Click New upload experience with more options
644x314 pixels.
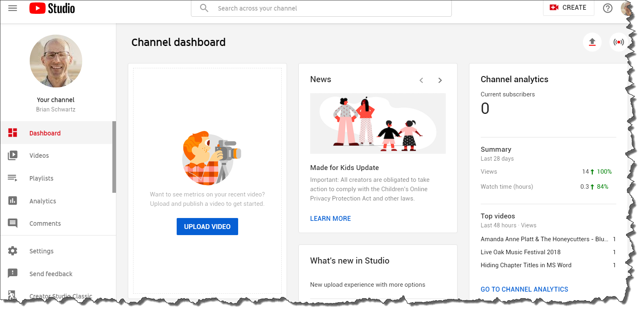(x=368, y=285)
